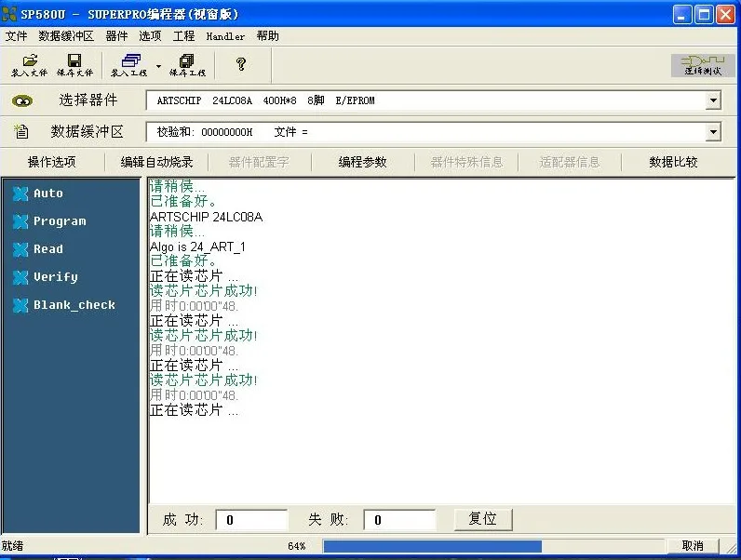Click the question mark help icon
The width and height of the screenshot is (741, 560).
coord(241,64)
